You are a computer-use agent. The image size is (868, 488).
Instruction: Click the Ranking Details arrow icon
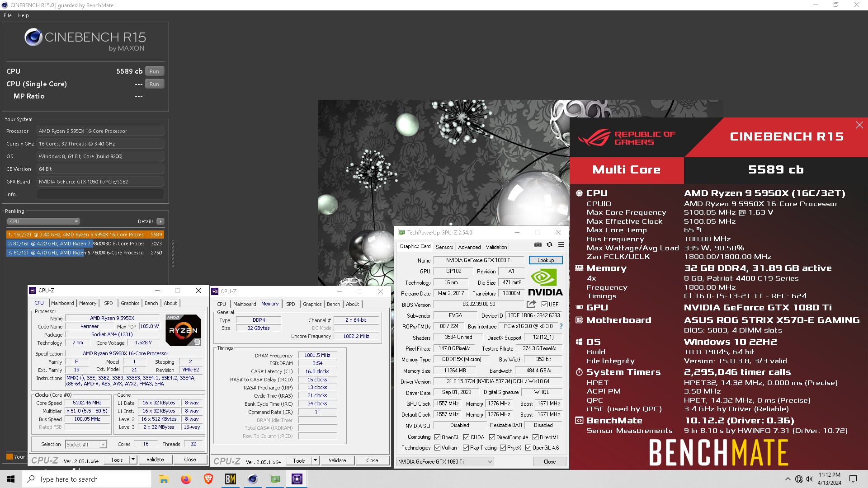click(160, 221)
